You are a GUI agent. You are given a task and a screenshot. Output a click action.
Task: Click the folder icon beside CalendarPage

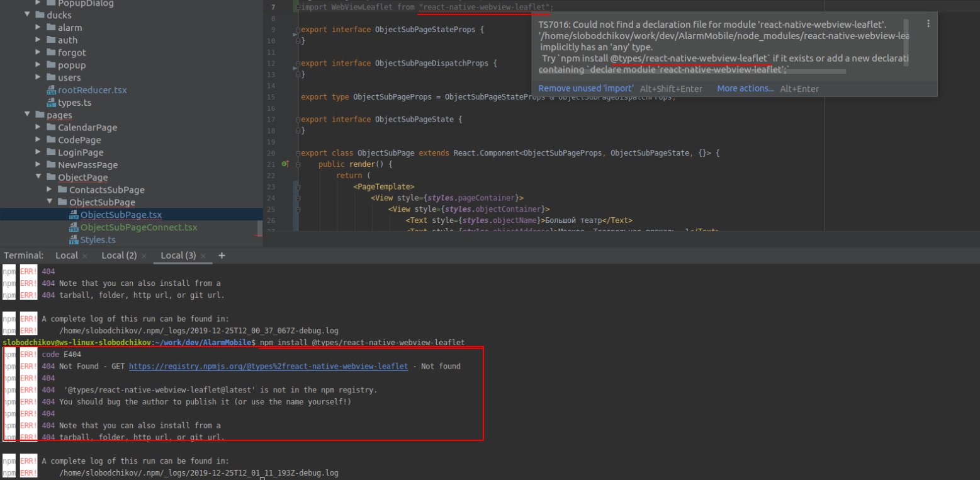pos(51,127)
